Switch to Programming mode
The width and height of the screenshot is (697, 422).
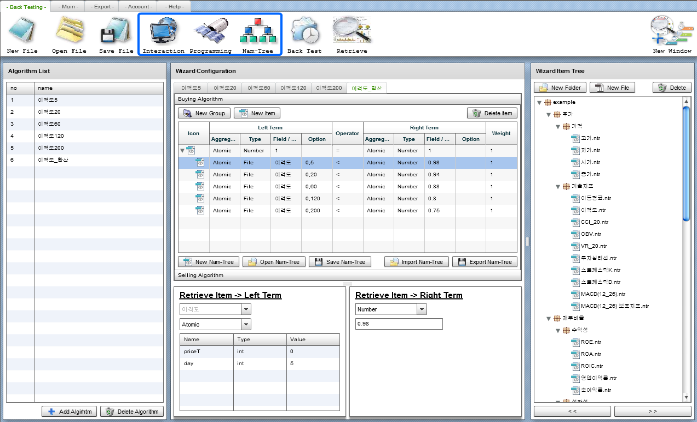click(210, 32)
